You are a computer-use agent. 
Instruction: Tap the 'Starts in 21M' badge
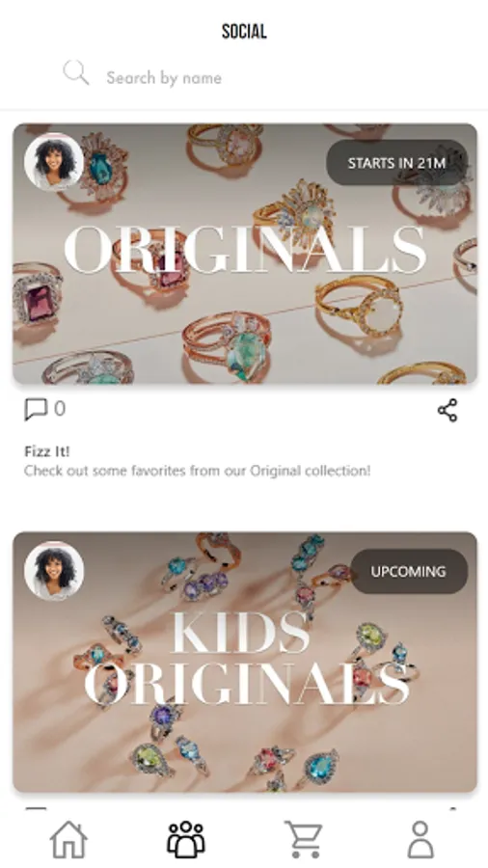click(396, 163)
